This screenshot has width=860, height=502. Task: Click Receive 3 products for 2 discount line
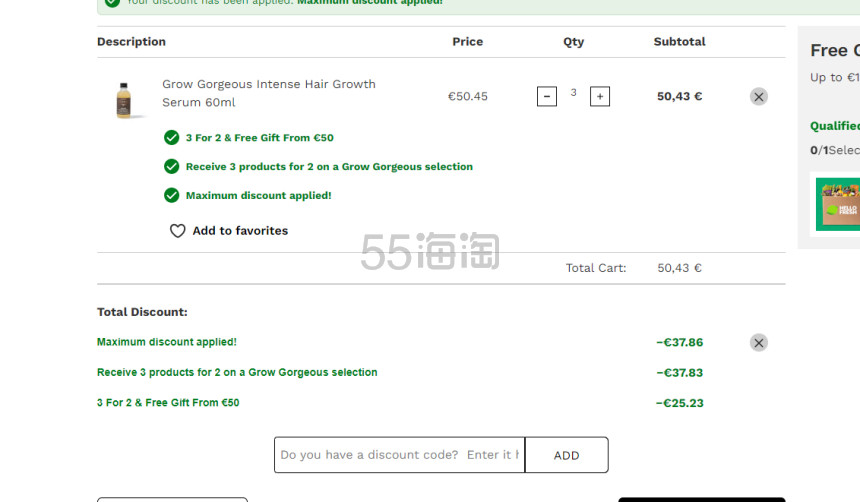click(237, 373)
